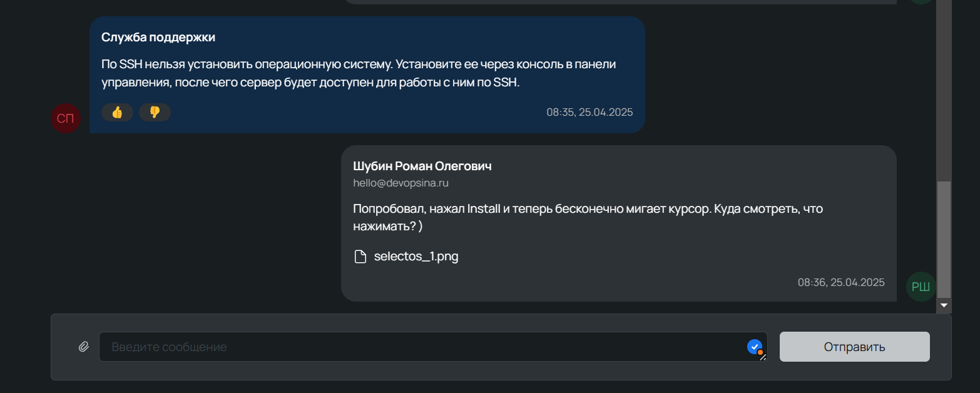Viewport: 980px width, 393px height.
Task: Dislike the support reply with thumbs down
Action: click(x=155, y=113)
